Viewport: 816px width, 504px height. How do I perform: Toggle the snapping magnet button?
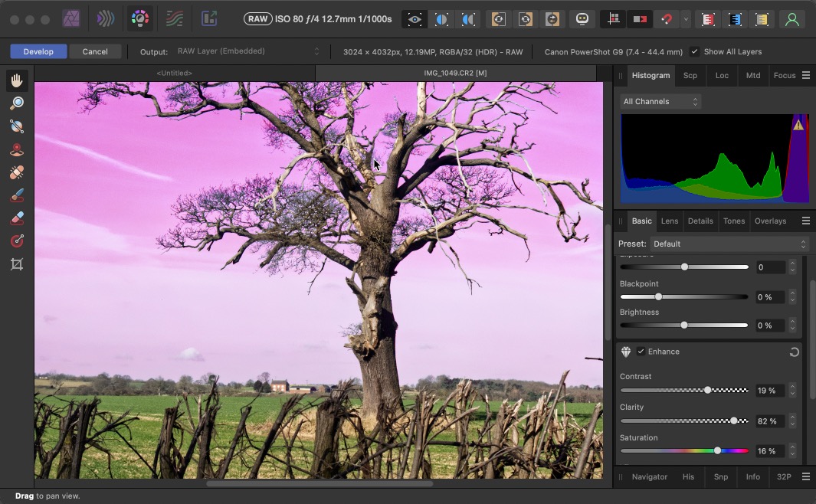click(667, 19)
